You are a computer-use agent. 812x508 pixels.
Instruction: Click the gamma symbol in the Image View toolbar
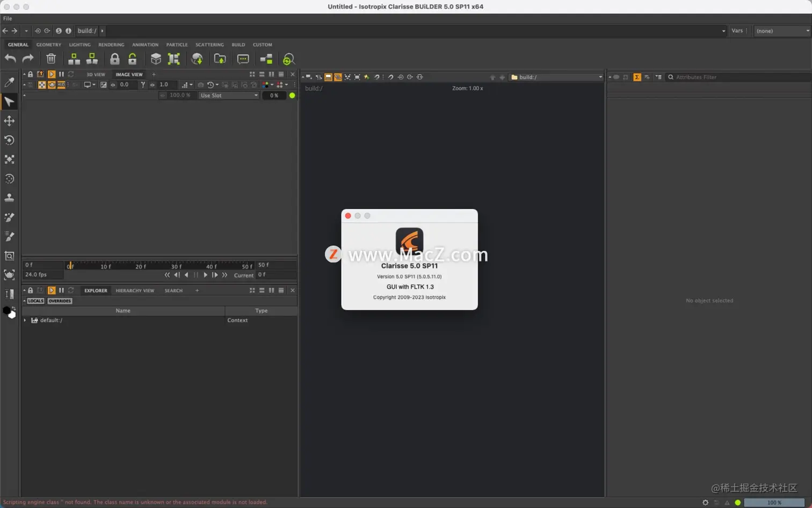pyautogui.click(x=143, y=85)
